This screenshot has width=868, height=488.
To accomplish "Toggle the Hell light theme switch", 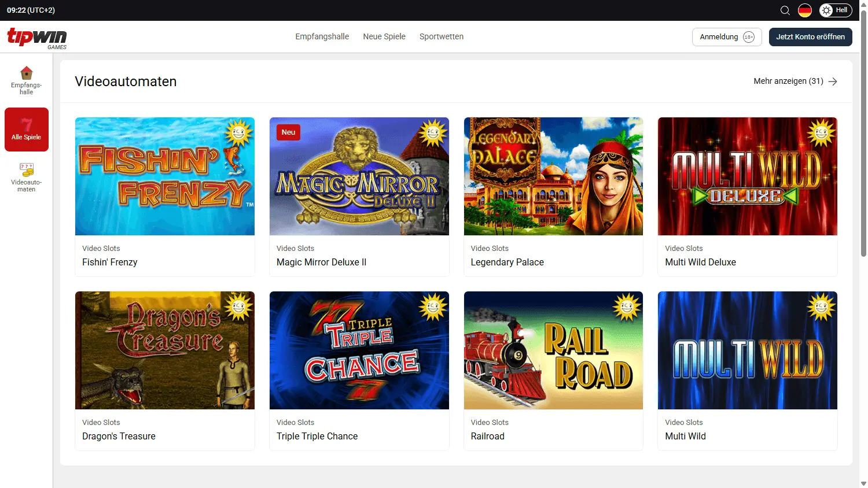I will pyautogui.click(x=836, y=10).
